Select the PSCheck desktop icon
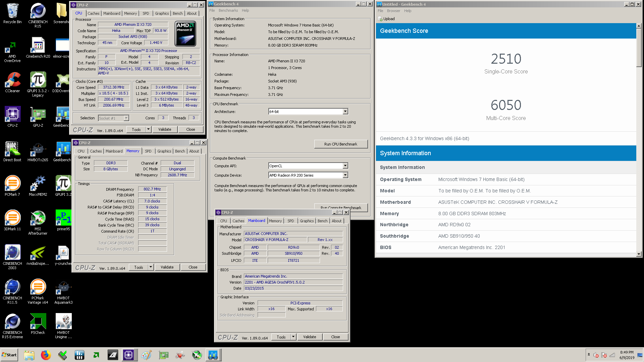The height and width of the screenshot is (362, 644). tap(38, 324)
